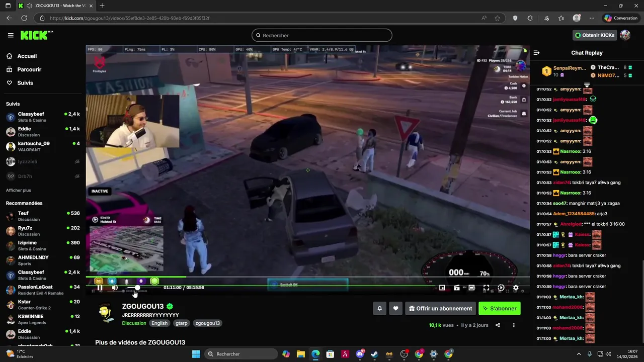This screenshot has width=644, height=362.
Task: Open the KSWINNIIE Apex Legends channel
Action: coord(43,319)
